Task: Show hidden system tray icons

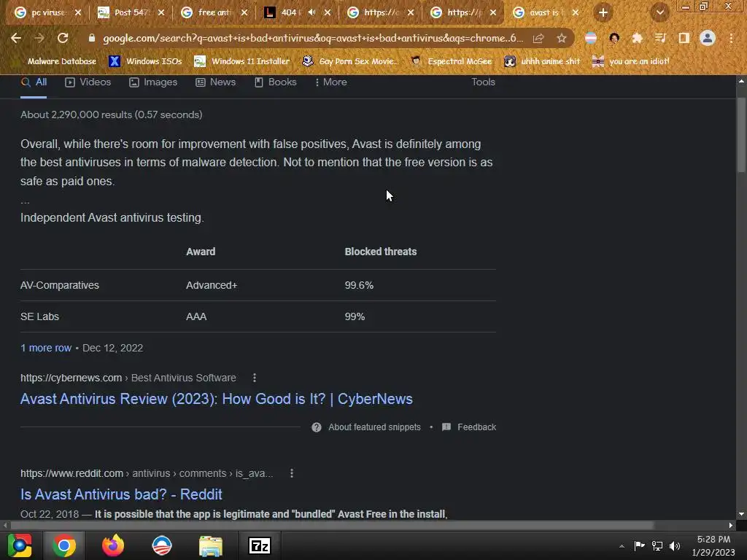Action: tap(622, 546)
